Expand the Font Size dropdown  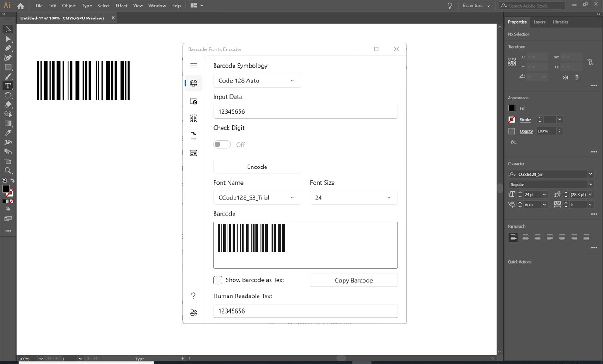(353, 197)
